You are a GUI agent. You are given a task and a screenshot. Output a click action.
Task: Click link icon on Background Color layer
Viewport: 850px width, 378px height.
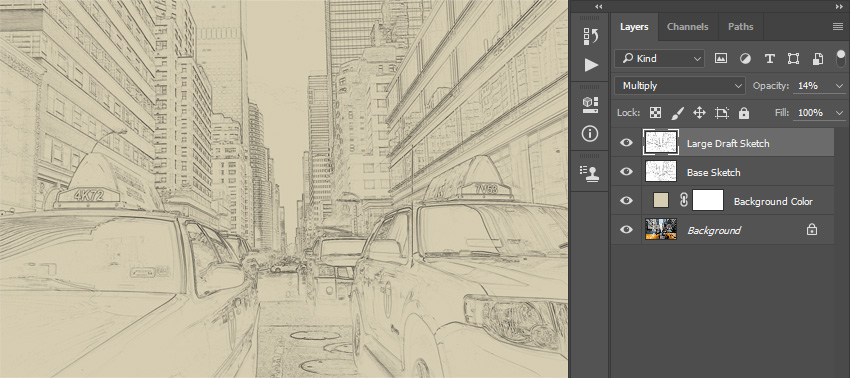click(x=684, y=201)
